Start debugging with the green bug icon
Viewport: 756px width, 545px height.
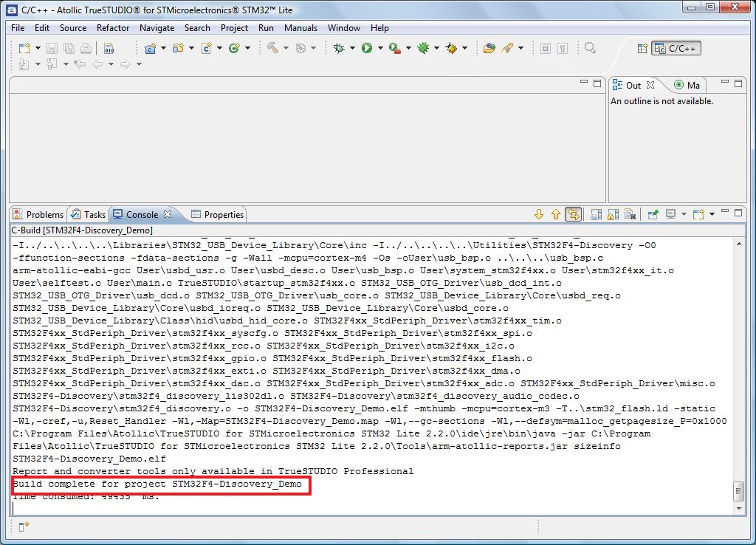[339, 48]
